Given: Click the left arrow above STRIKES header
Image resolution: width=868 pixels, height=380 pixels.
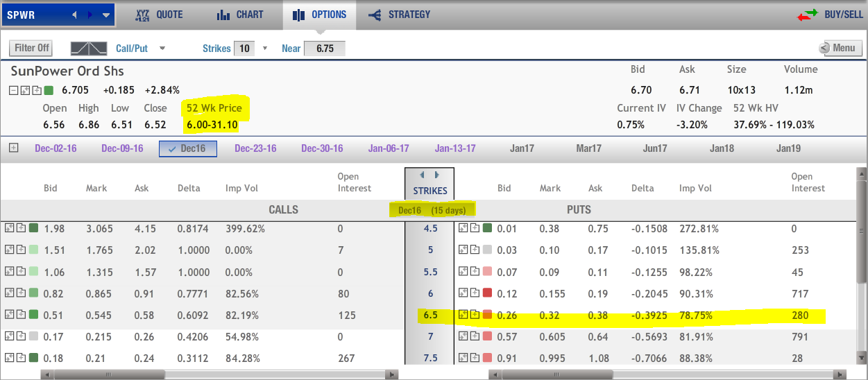Looking at the screenshot, I should tap(423, 175).
